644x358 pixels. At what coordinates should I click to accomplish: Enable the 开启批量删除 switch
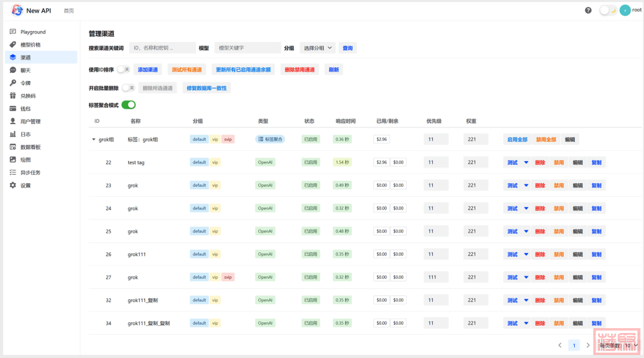[x=128, y=88]
